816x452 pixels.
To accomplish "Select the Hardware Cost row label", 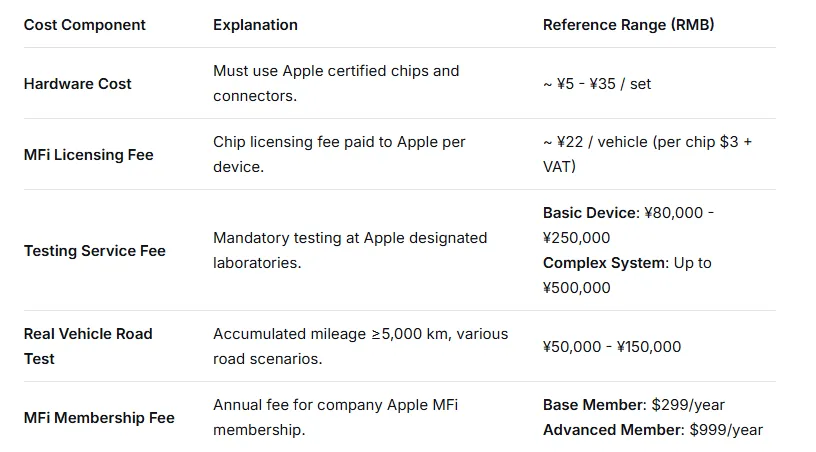I will (x=77, y=84).
